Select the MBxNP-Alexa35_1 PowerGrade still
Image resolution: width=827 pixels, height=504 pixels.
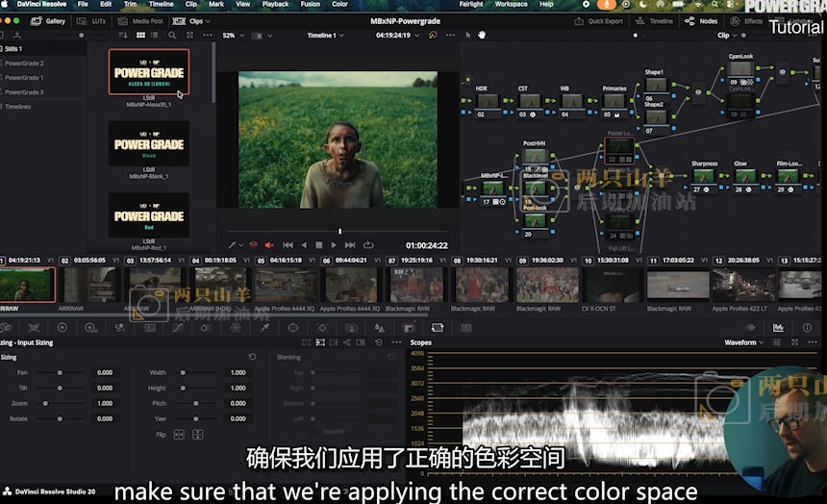(149, 73)
